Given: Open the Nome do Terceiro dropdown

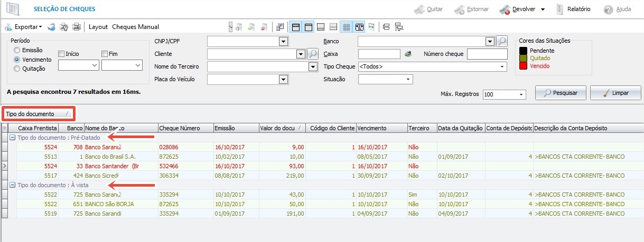Looking at the screenshot, I should [312, 66].
